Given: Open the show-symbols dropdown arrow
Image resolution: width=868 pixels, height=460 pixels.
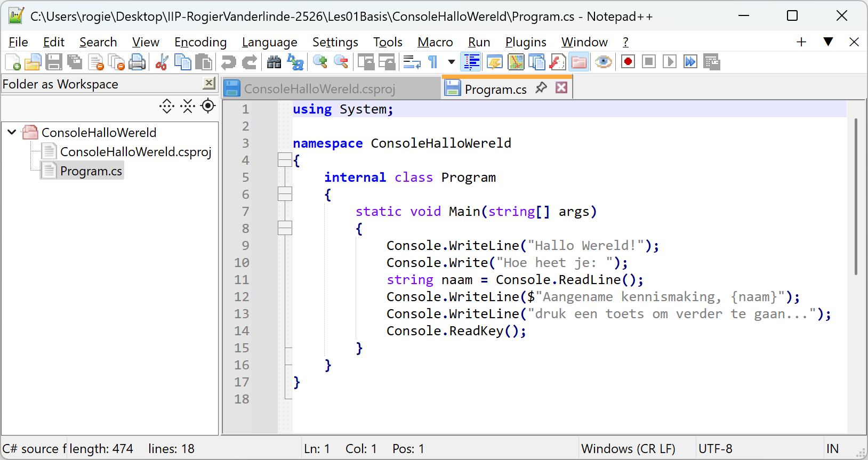Looking at the screenshot, I should (452, 62).
